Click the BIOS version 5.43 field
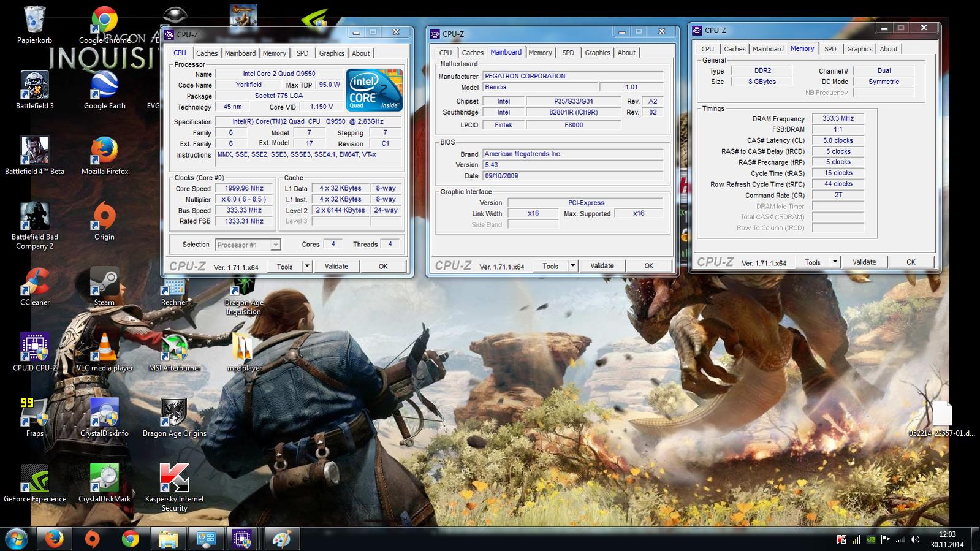Image resolution: width=980 pixels, height=551 pixels. pyautogui.click(x=573, y=165)
